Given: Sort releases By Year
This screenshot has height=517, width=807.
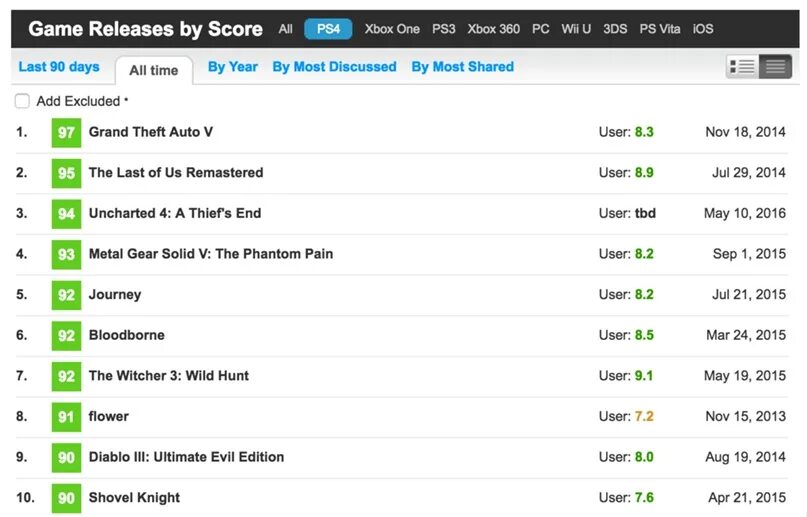Looking at the screenshot, I should coord(232,67).
